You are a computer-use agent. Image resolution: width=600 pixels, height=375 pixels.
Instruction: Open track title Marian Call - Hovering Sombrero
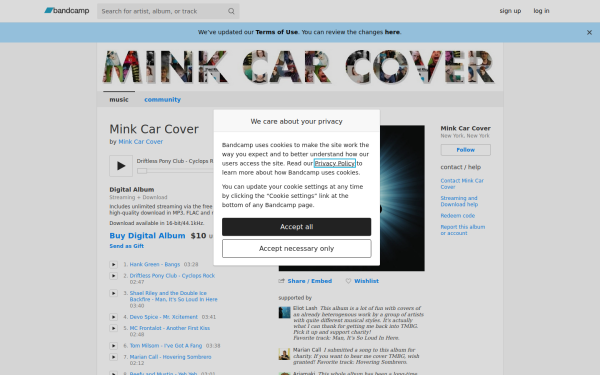[170, 357]
